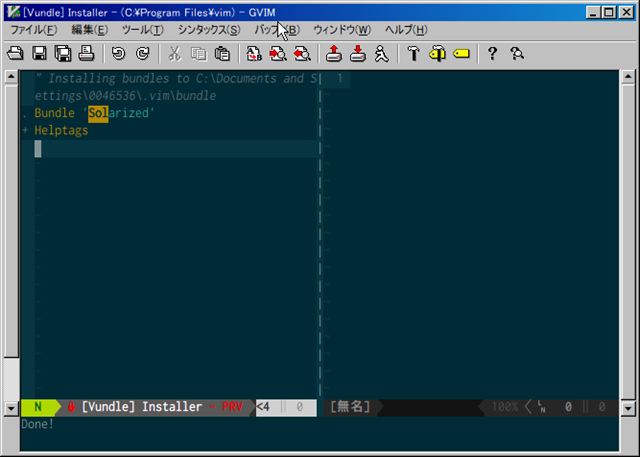Print the buffer using the printer icon
This screenshot has height=457, width=640.
pyautogui.click(x=86, y=53)
